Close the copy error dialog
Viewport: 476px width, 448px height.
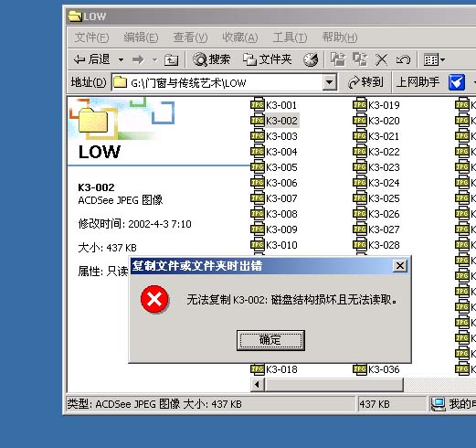[400, 266]
